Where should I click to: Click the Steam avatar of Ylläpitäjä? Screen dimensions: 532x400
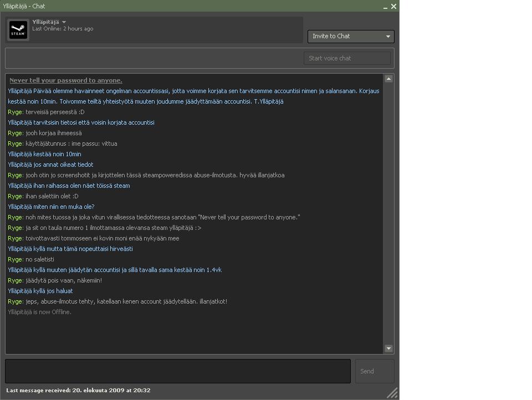(18, 29)
